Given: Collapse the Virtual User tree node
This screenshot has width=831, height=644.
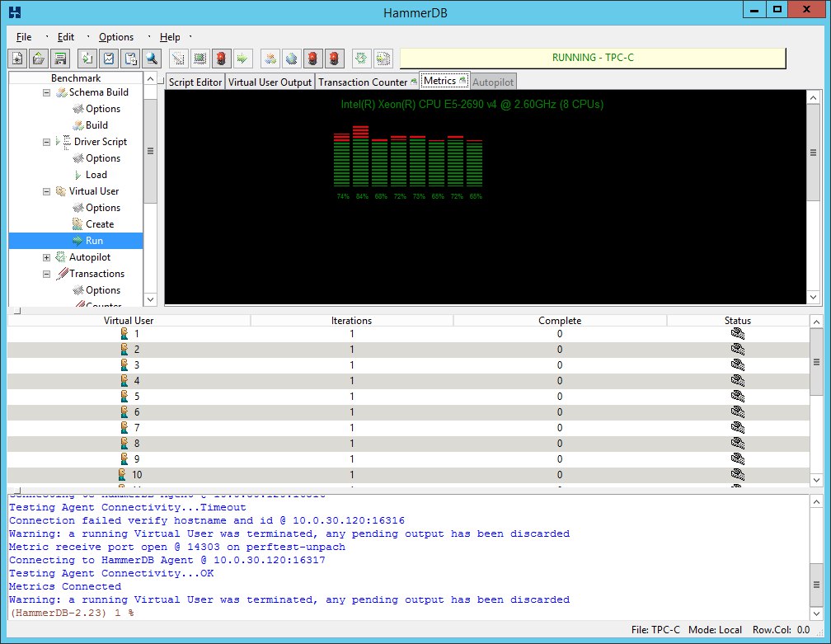Looking at the screenshot, I should (x=47, y=191).
